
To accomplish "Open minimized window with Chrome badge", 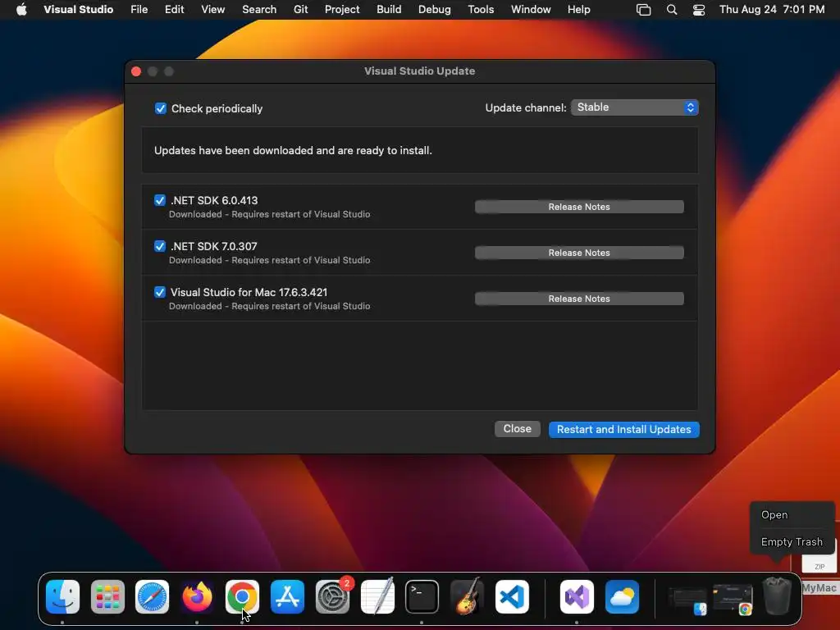I will click(x=733, y=600).
